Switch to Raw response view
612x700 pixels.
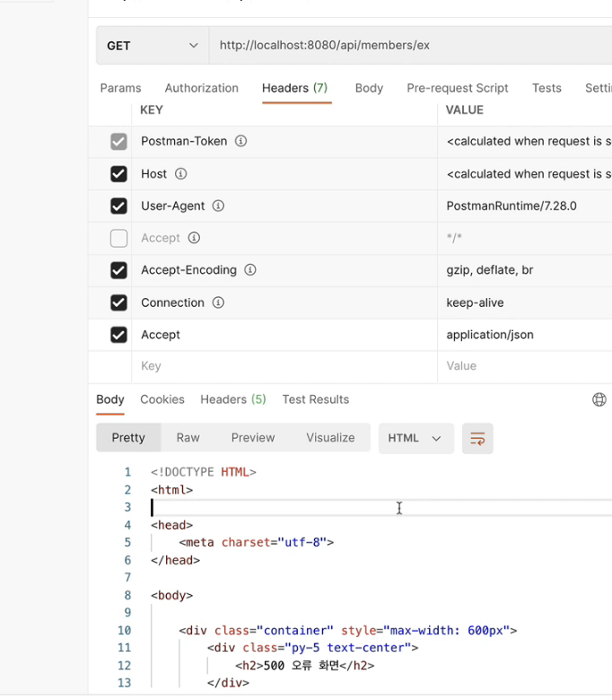188,438
